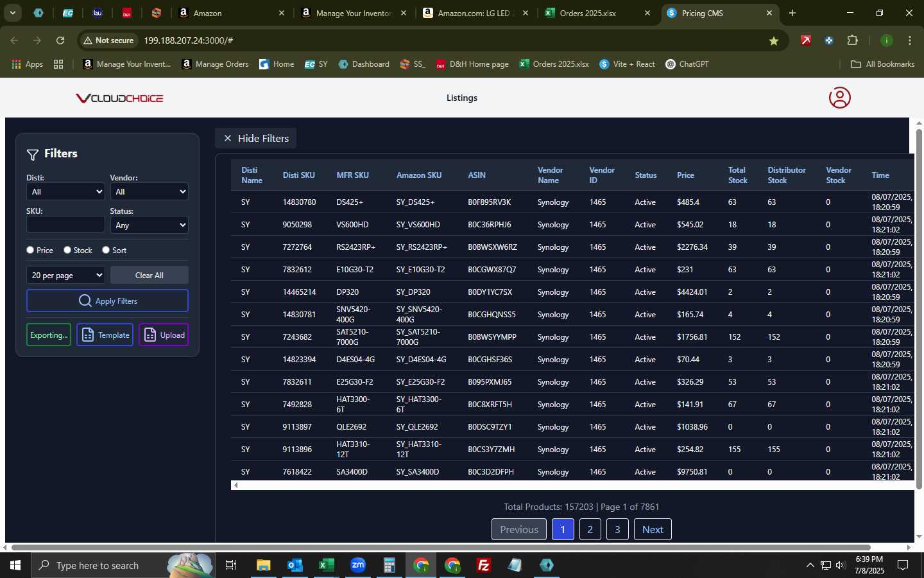This screenshot has height=578, width=924.
Task: Click the Price column header
Action: 685,175
